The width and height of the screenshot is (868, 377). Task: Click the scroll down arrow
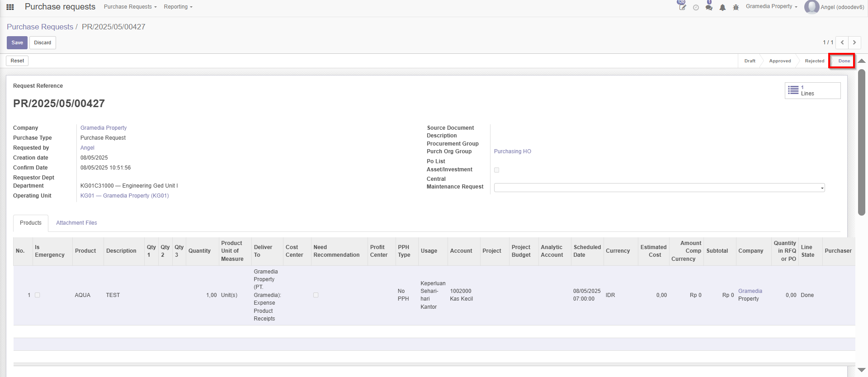click(862, 370)
